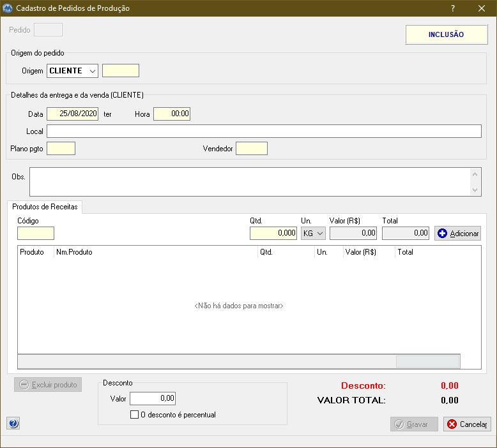Image resolution: width=497 pixels, height=448 pixels.
Task: Close the Cadastro de Pedidos window
Action: click(482, 8)
